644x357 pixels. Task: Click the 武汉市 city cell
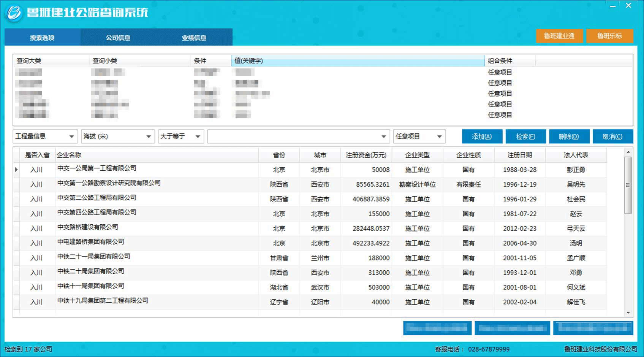click(x=320, y=287)
